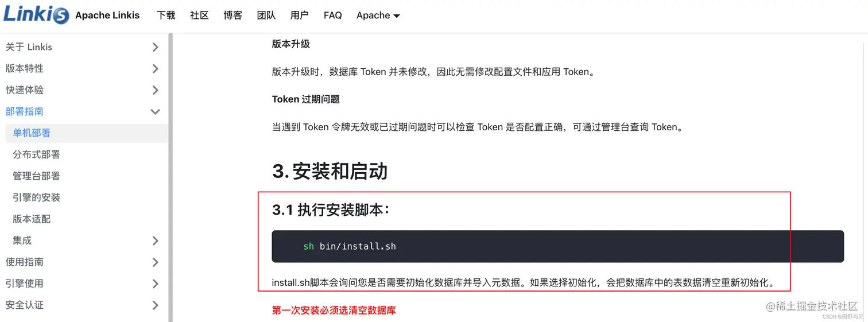Image resolution: width=868 pixels, height=322 pixels.
Task: Click the Linkis logo icon
Action: click(36, 14)
